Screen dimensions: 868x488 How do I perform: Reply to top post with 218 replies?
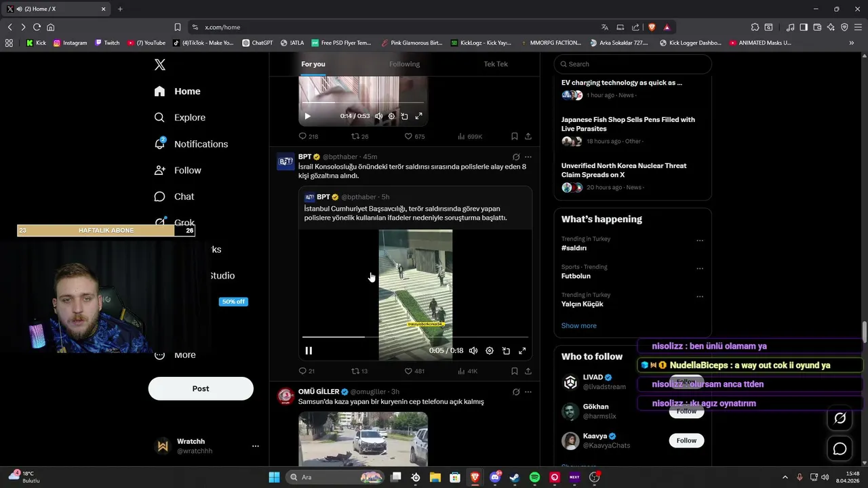309,136
